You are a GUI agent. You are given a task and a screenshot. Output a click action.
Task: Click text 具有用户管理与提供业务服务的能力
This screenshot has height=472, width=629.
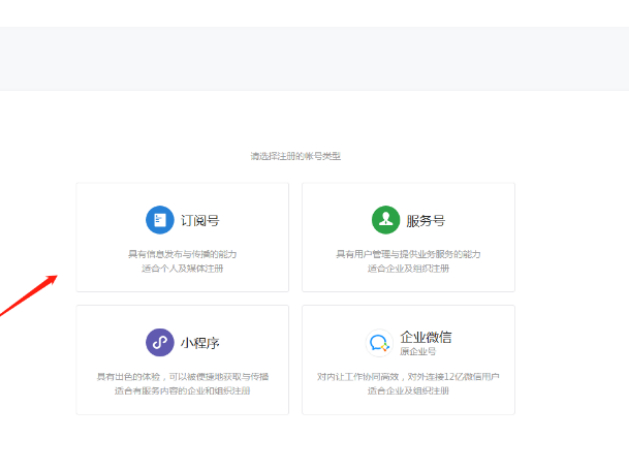point(408,254)
